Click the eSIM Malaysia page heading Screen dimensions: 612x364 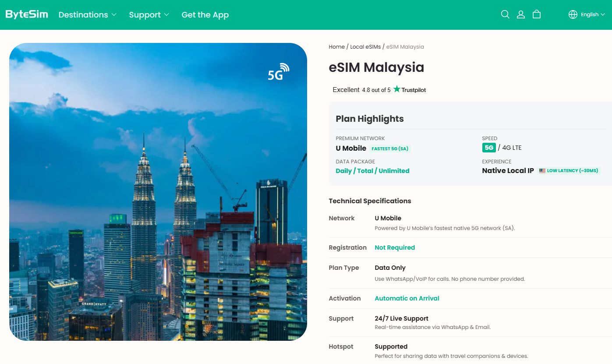pos(377,67)
